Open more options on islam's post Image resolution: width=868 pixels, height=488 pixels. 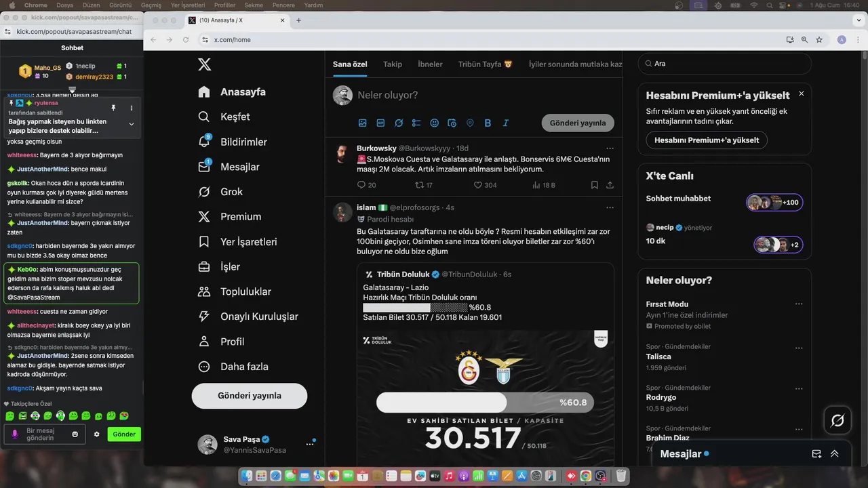[610, 207]
